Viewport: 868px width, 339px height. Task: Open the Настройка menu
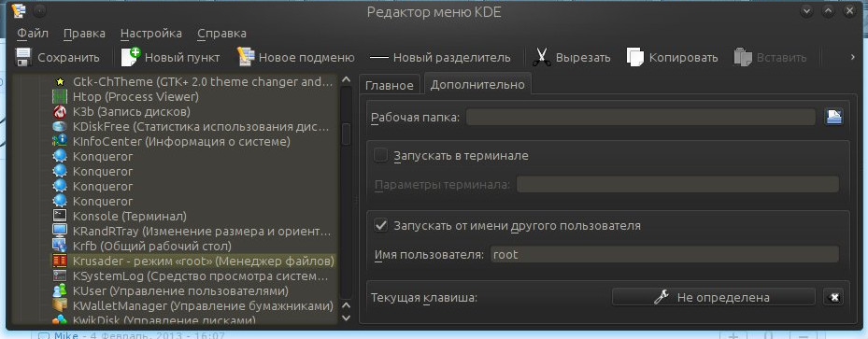click(151, 34)
